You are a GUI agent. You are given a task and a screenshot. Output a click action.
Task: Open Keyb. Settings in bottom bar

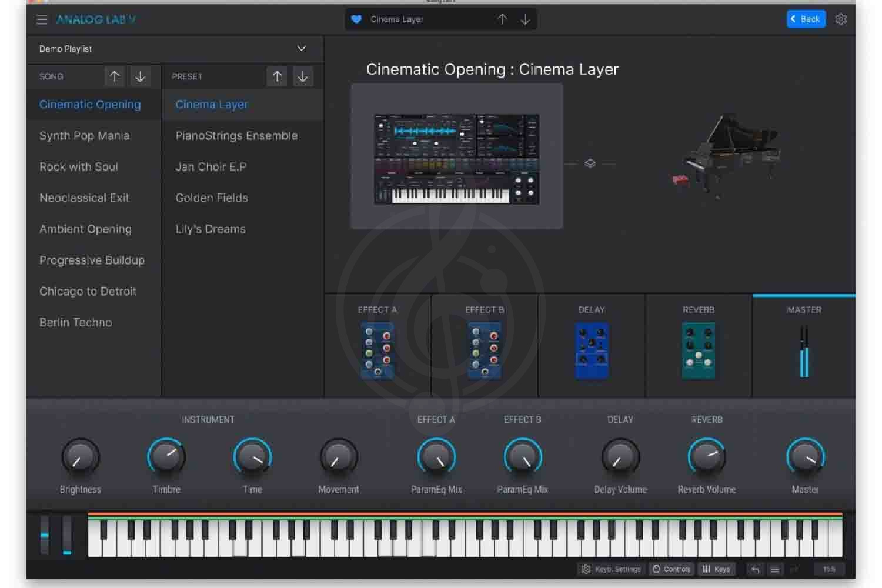[x=611, y=569]
